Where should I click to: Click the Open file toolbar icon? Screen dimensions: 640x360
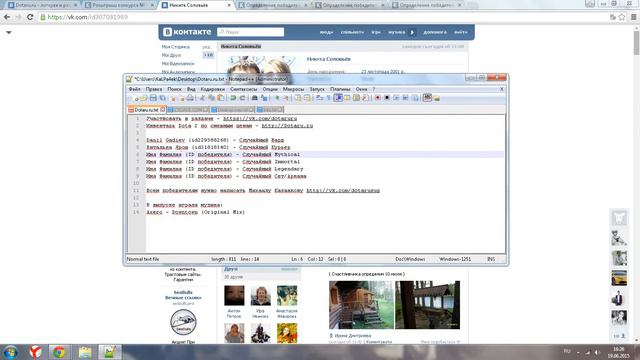[x=144, y=98]
